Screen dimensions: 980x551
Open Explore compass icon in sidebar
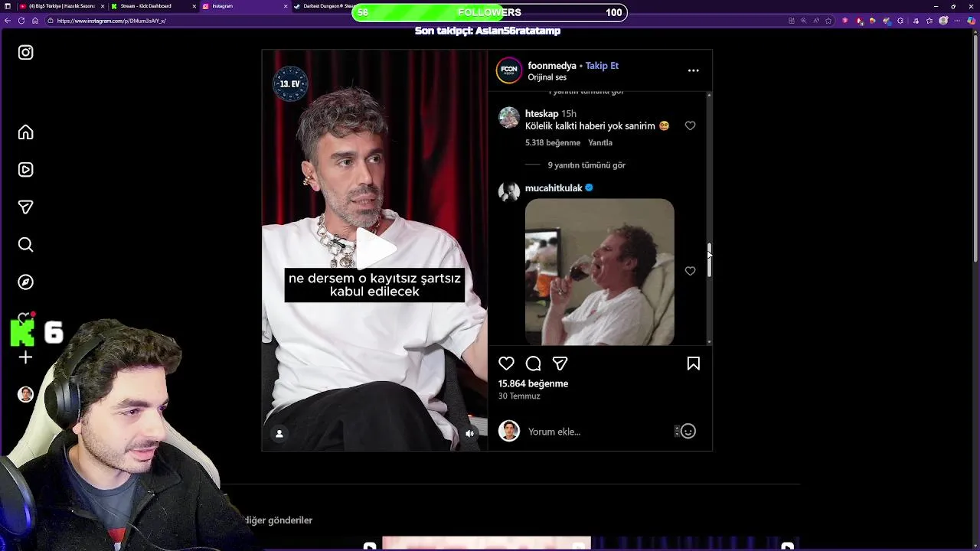(26, 282)
